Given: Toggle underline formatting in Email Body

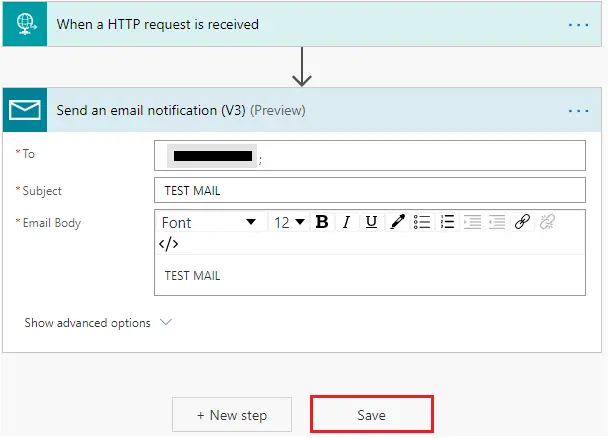Looking at the screenshot, I should (x=371, y=222).
